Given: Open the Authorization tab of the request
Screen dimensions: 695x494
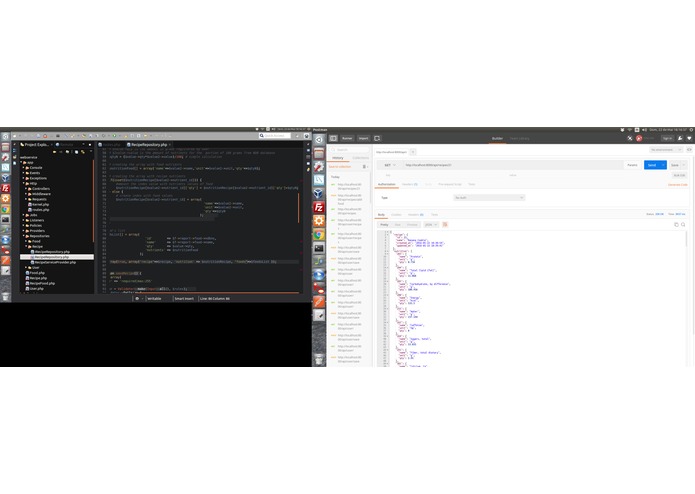Looking at the screenshot, I should tap(387, 184).
